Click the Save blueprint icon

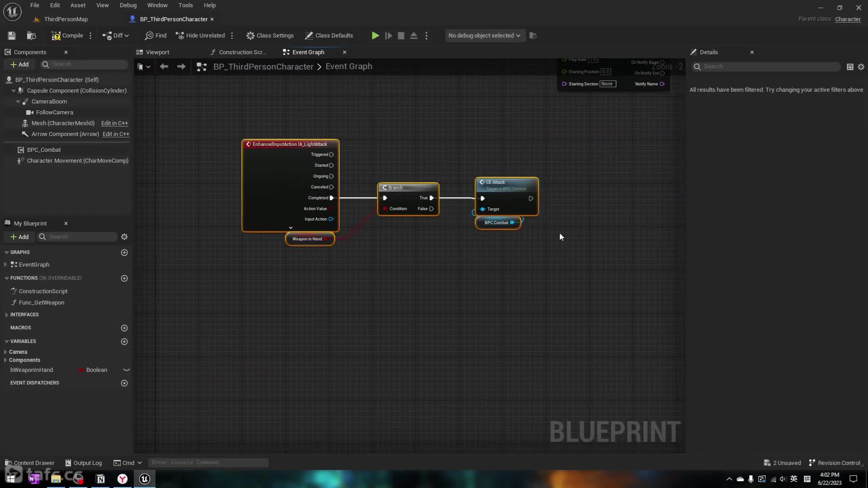(12, 36)
